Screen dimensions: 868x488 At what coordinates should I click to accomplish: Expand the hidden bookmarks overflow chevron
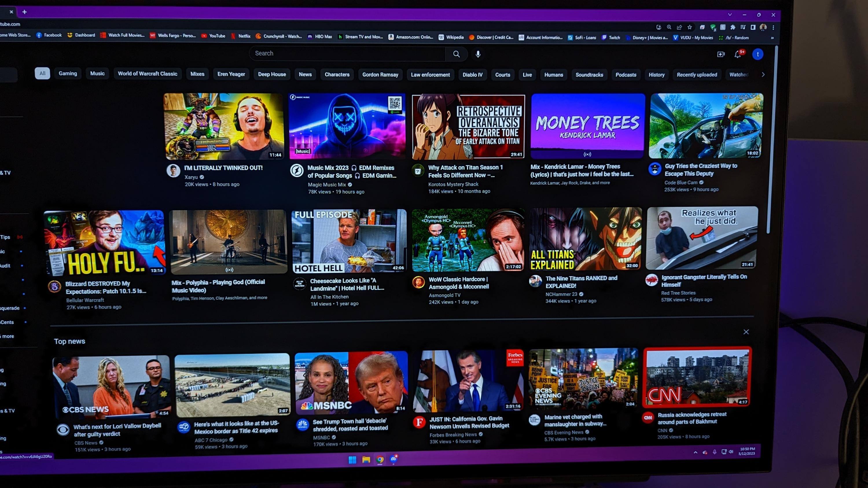pyautogui.click(x=772, y=38)
